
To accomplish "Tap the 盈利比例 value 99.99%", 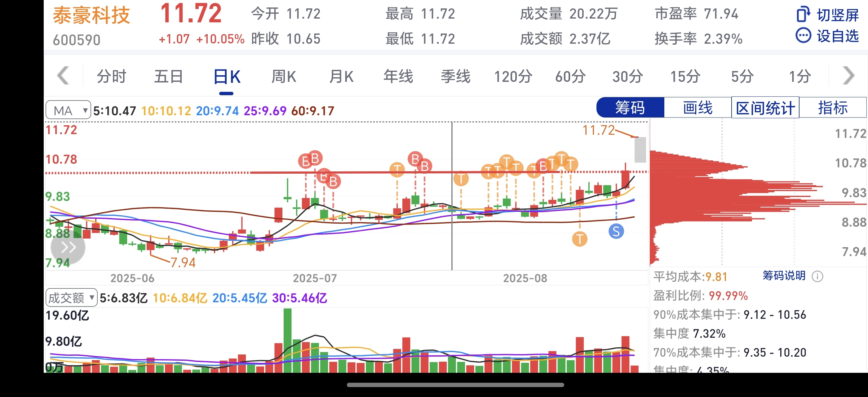I will coord(728,296).
